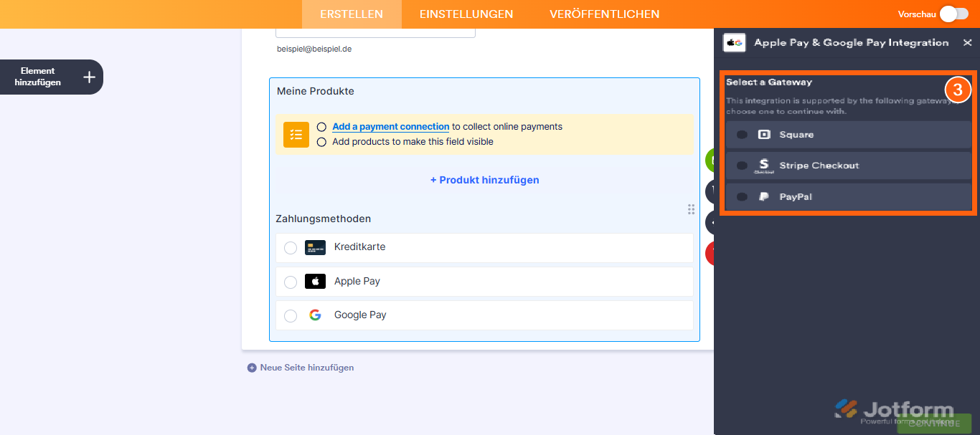The height and width of the screenshot is (435, 980).
Task: Choose the Google Pay payment radio button
Action: (x=291, y=316)
